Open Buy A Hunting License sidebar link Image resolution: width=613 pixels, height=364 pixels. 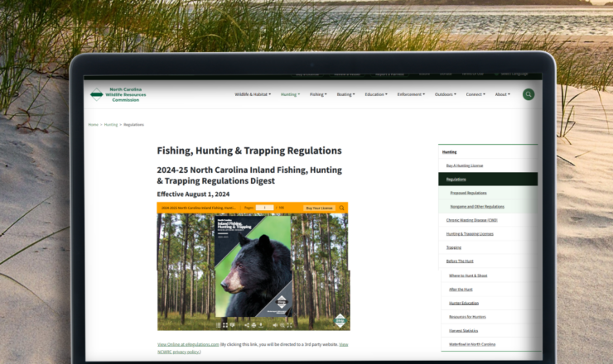(x=465, y=165)
